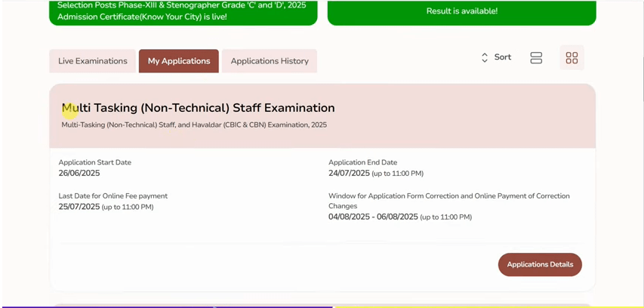The width and height of the screenshot is (644, 308).
Task: Click the Sort up-down arrows icon
Action: coord(484,57)
